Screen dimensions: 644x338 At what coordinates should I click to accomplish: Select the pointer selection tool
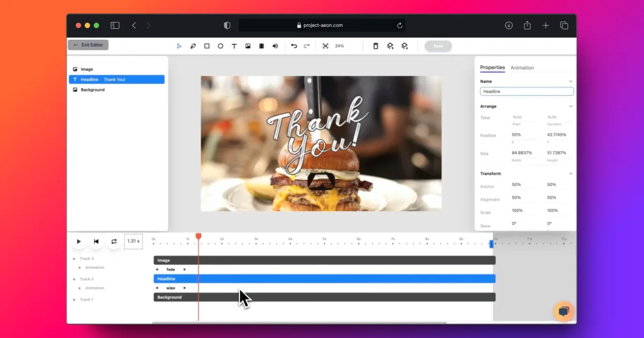tap(179, 46)
